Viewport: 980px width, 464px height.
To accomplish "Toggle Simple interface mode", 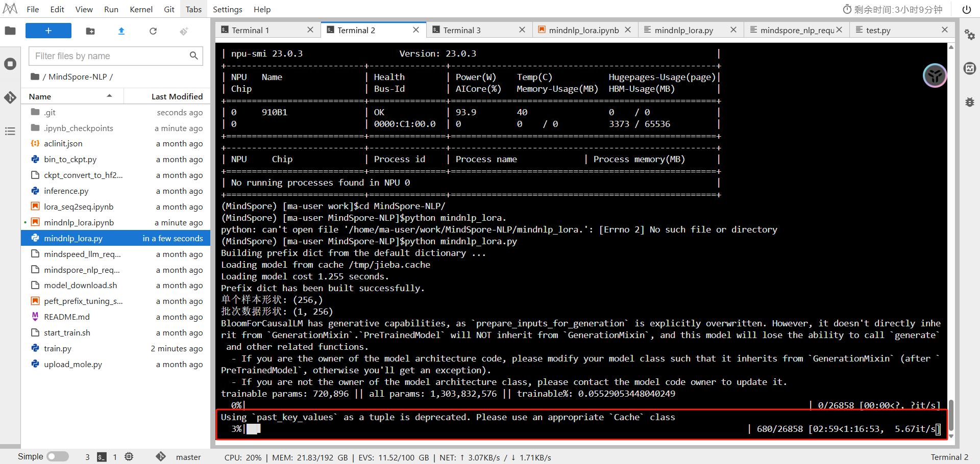I will coord(57,456).
